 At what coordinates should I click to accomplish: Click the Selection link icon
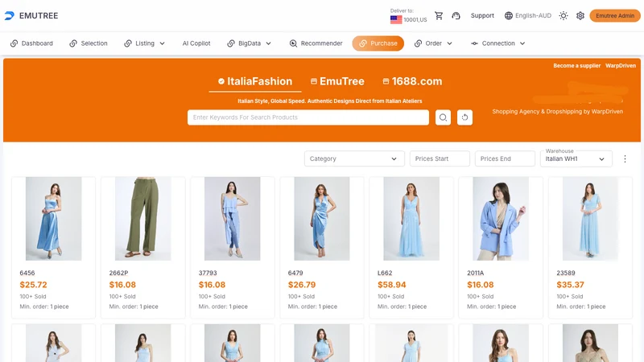(73, 43)
